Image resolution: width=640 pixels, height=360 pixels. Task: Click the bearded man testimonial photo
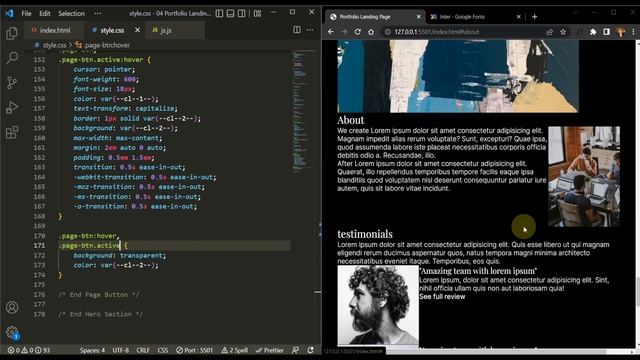[378, 305]
